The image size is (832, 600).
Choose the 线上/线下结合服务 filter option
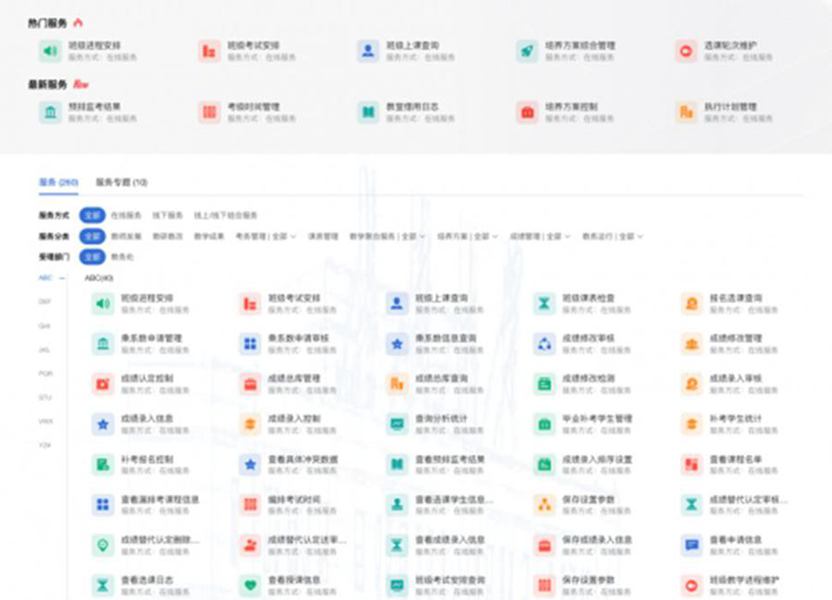[225, 215]
